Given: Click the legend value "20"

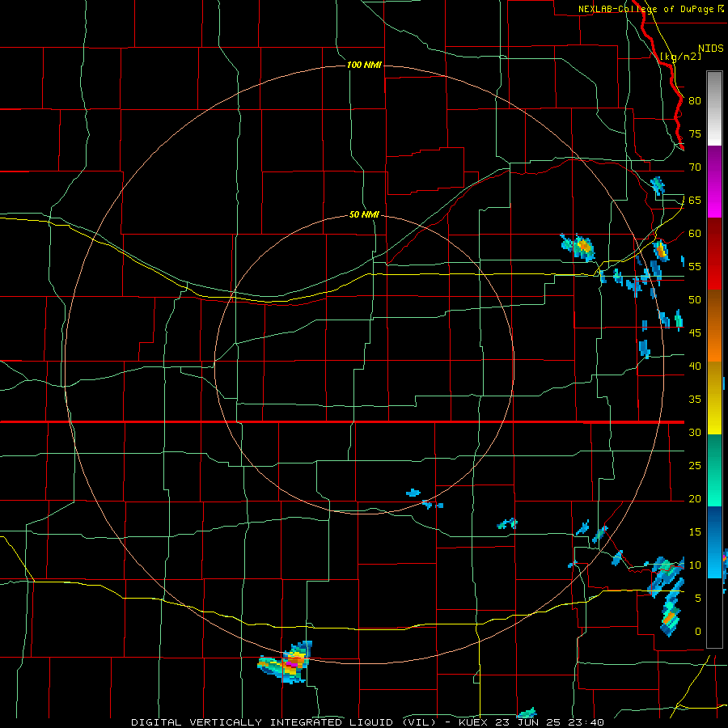Looking at the screenshot, I should coord(695,498).
